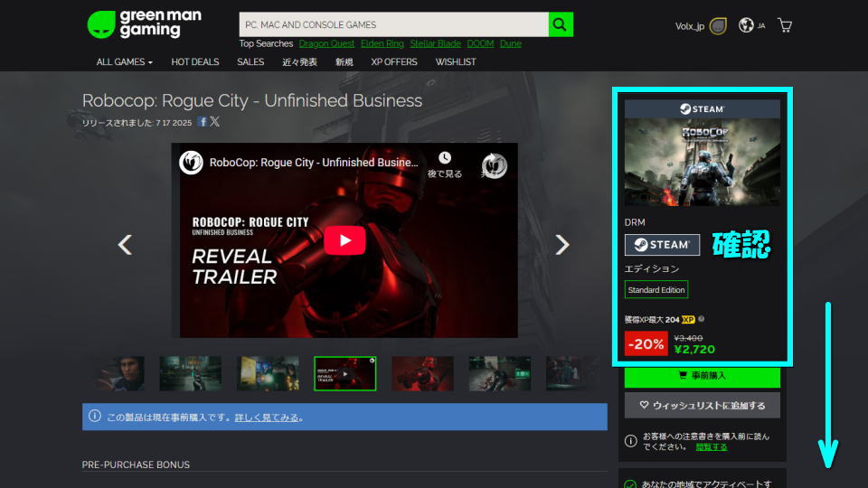Click the YouTube channel avatar icon
Viewport: 868px width, 488px height.
point(191,163)
